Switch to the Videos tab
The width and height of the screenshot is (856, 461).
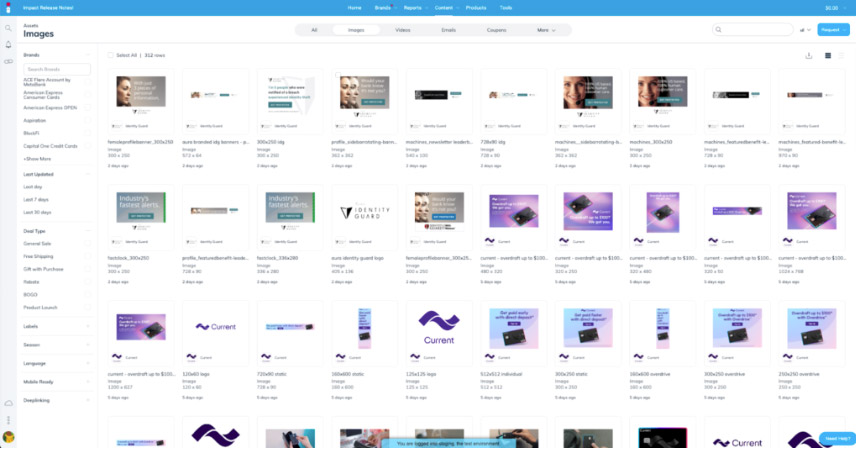402,30
